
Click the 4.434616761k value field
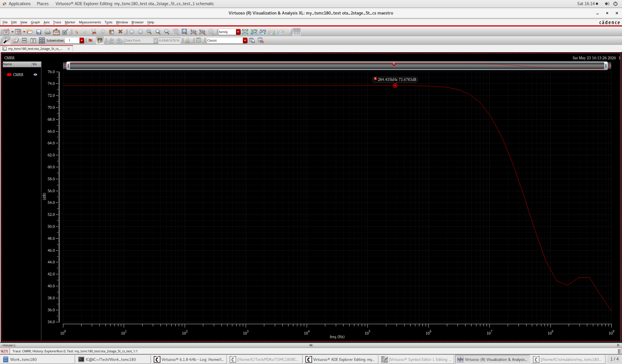click(x=169, y=40)
